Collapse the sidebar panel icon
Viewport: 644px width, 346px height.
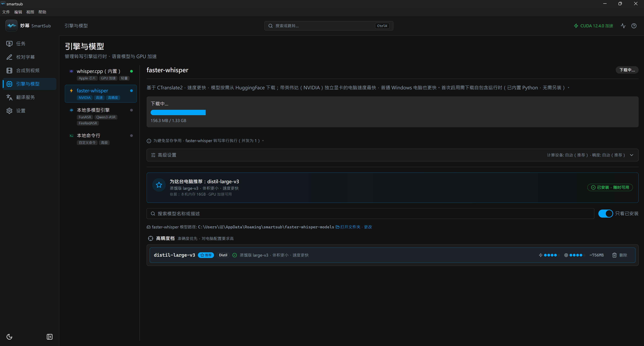(x=49, y=336)
